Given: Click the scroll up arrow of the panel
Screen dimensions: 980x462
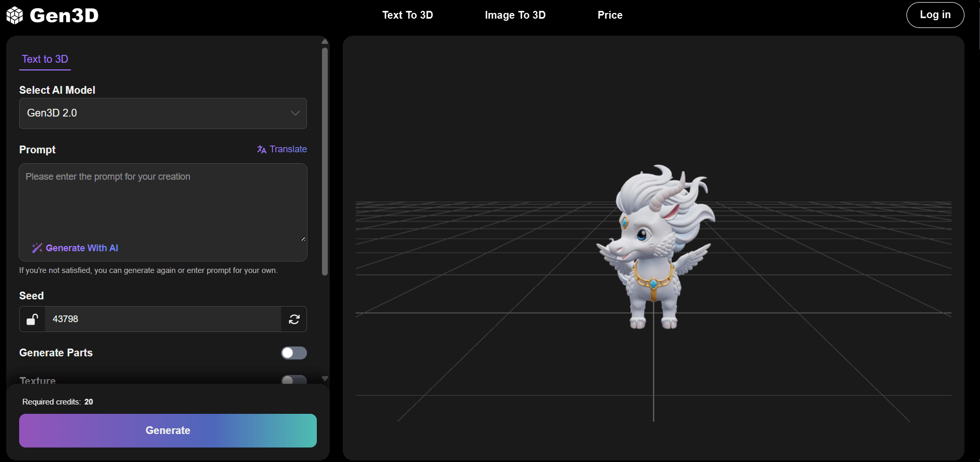Looking at the screenshot, I should pos(325,41).
